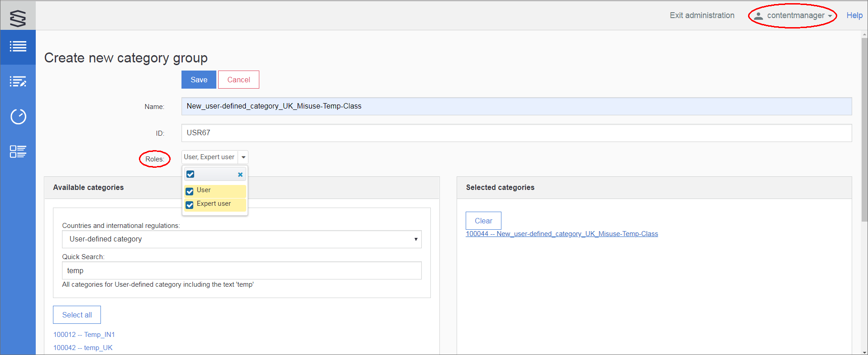
Task: Uncheck the Expert user role checkbox
Action: tap(190, 205)
